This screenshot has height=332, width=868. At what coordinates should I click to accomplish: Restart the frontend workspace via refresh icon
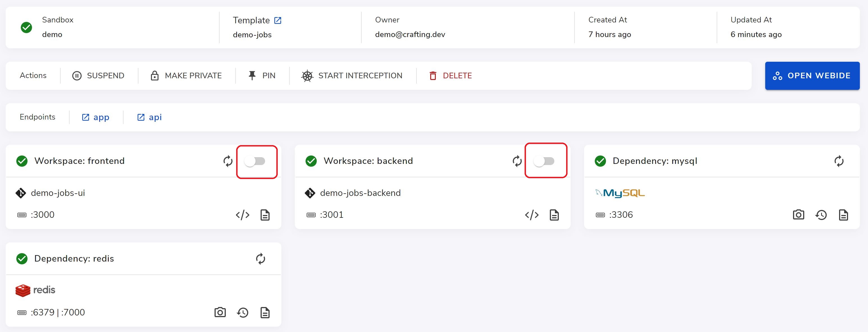(228, 161)
